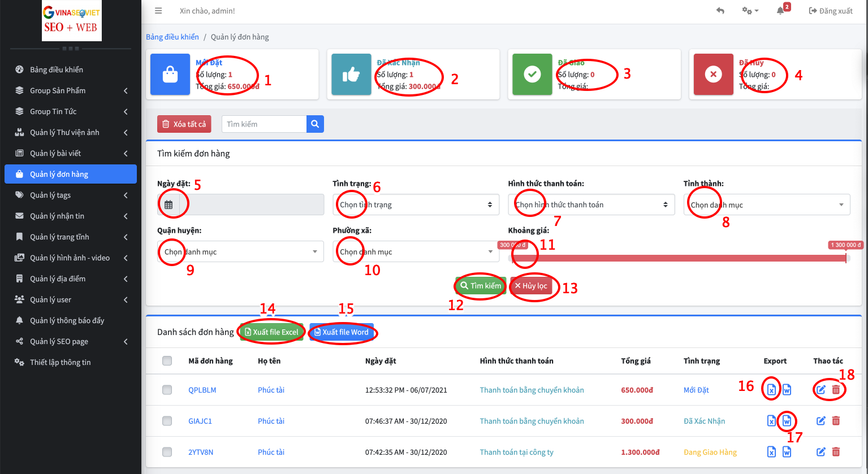Click the reply arrow icon in header
This screenshot has width=868, height=474.
pyautogui.click(x=720, y=11)
